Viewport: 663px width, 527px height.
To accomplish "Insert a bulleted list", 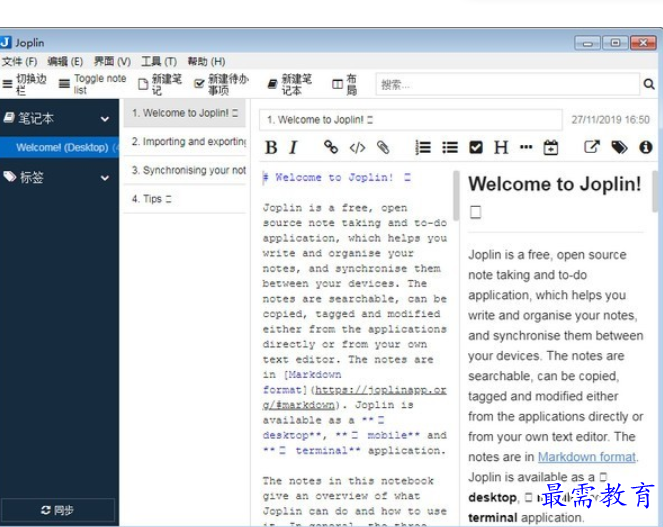I will click(x=450, y=147).
